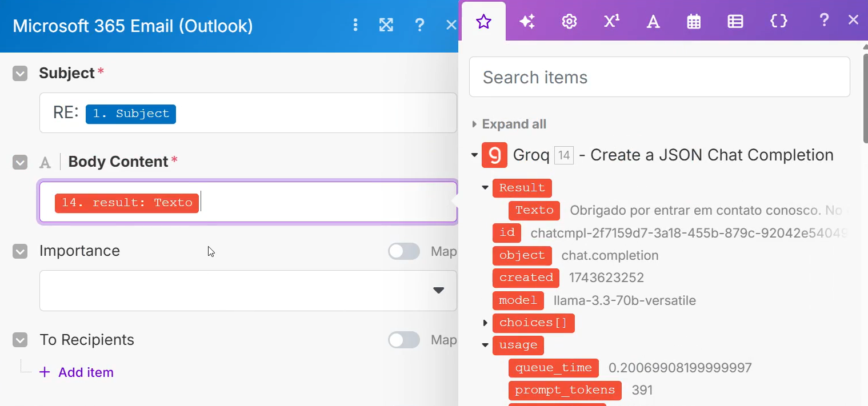Open custom variables curly braces tab
The height and width of the screenshot is (406, 868).
779,22
